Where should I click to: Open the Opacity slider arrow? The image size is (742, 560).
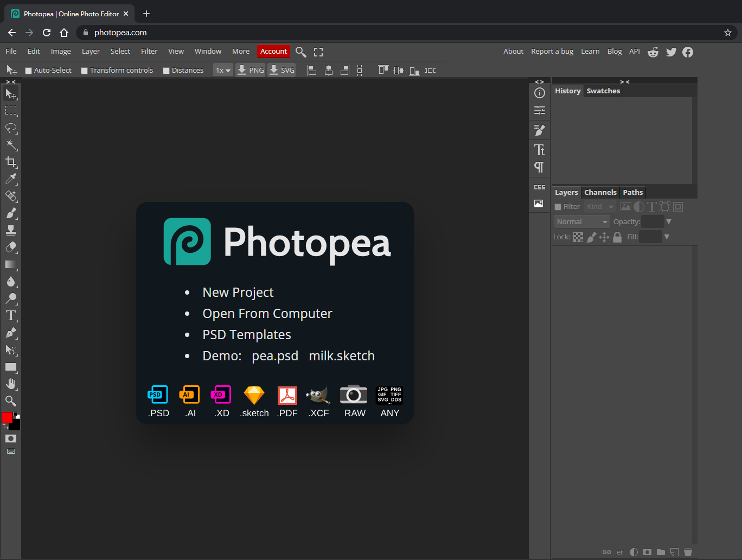(x=669, y=221)
